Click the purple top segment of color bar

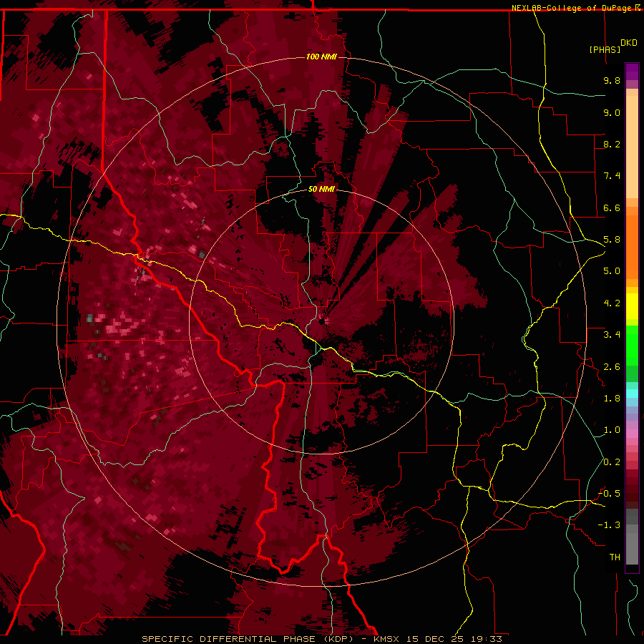click(632, 72)
